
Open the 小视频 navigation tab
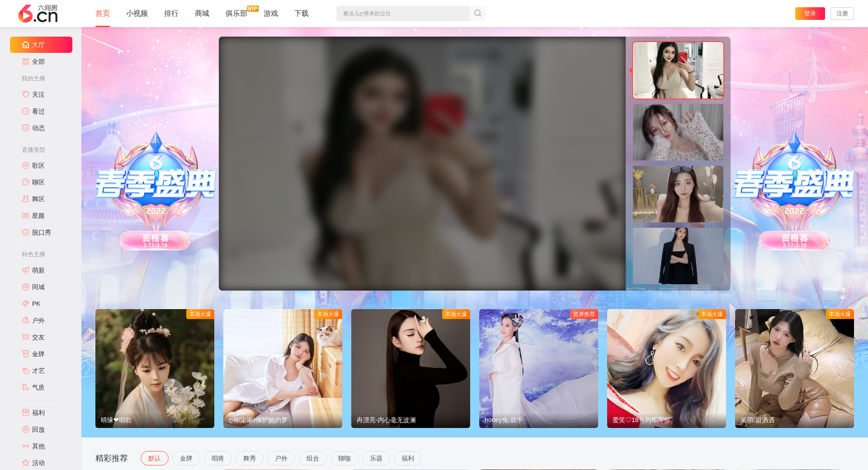pyautogui.click(x=137, y=14)
